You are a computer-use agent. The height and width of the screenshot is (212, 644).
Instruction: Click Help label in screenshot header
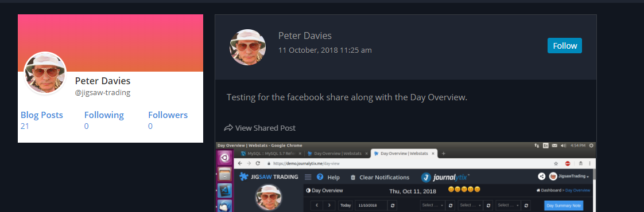333,178
